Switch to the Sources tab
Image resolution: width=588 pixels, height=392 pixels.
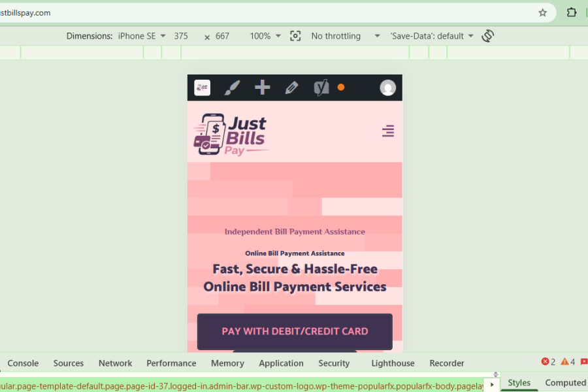68,363
